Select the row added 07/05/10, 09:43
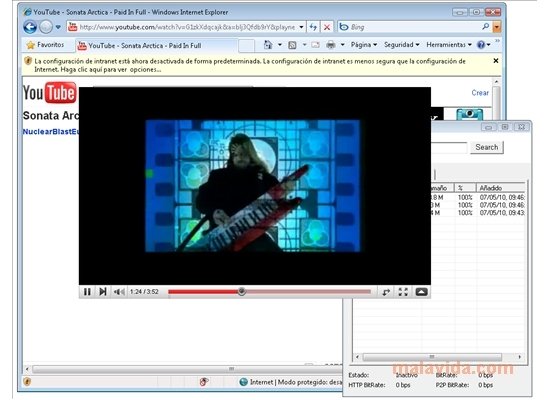The height and width of the screenshot is (400, 550). coord(478,213)
